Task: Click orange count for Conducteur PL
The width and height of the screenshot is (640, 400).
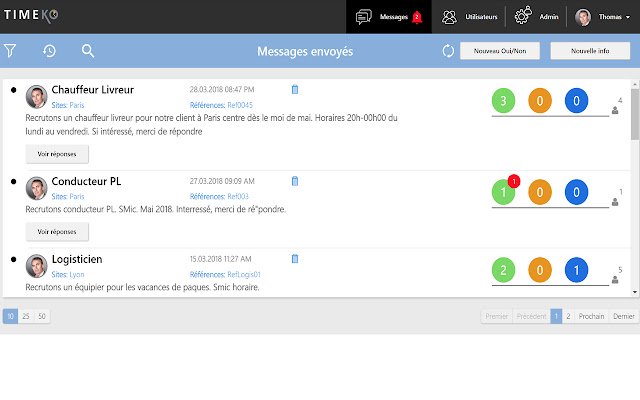Action: point(540,192)
